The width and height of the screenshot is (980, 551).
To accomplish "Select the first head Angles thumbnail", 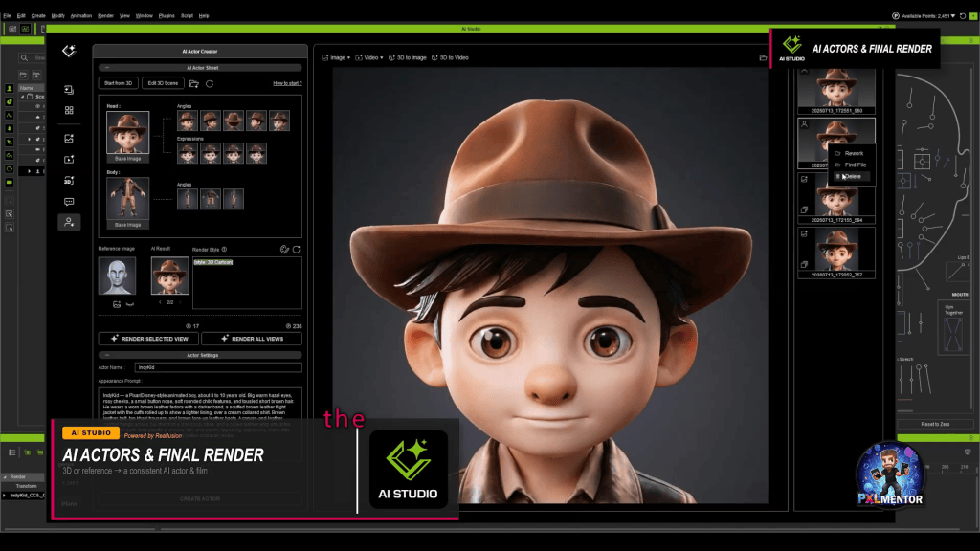I will click(x=187, y=121).
